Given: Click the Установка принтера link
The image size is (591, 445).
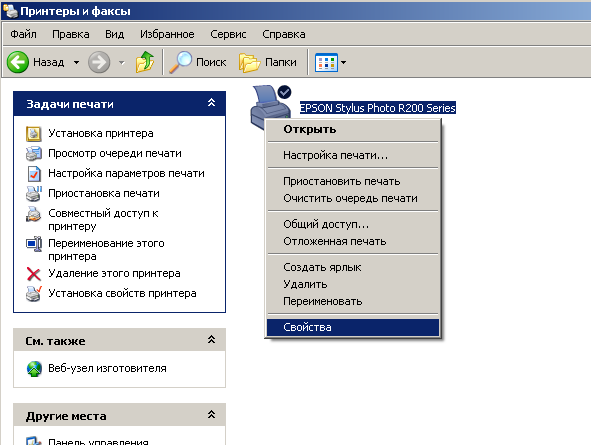Looking at the screenshot, I should (101, 133).
